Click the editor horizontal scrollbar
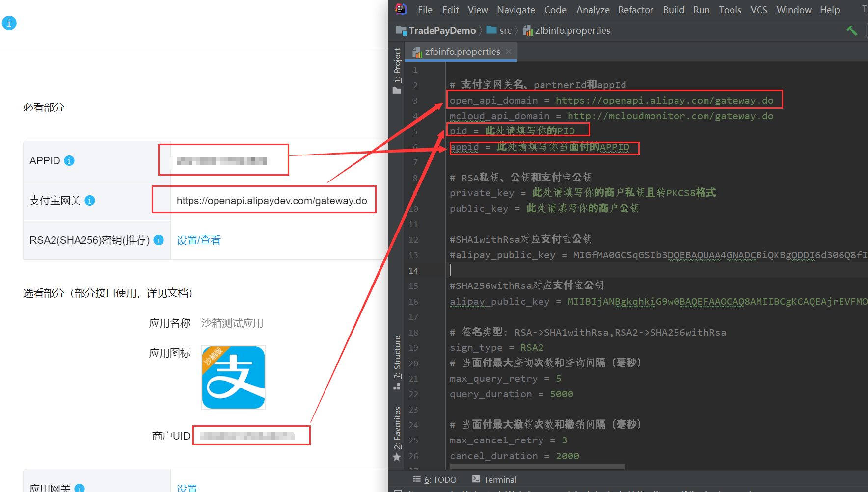The width and height of the screenshot is (868, 492). click(537, 466)
